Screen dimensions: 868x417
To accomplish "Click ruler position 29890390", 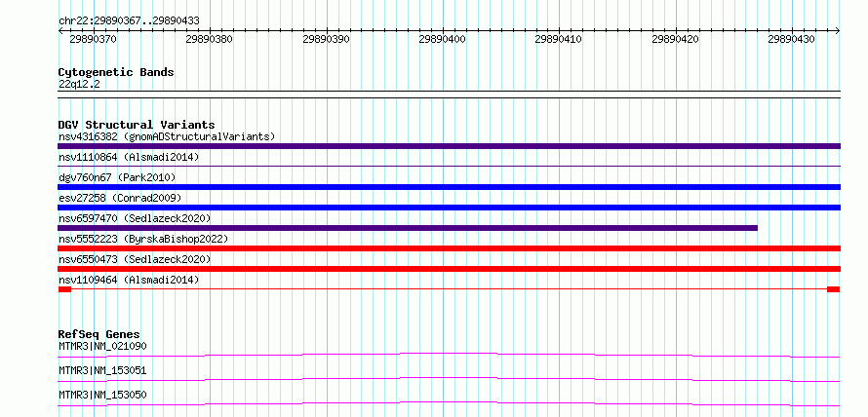I will coord(326,39).
